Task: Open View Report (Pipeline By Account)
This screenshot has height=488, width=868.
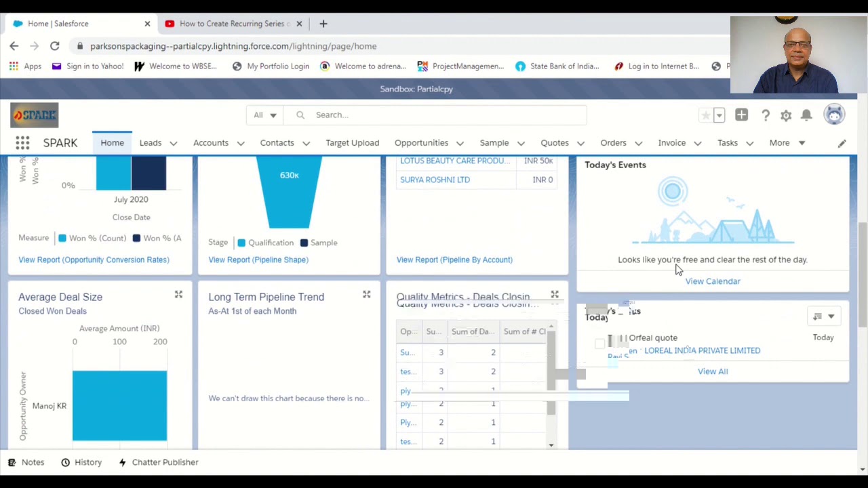Action: tap(454, 260)
